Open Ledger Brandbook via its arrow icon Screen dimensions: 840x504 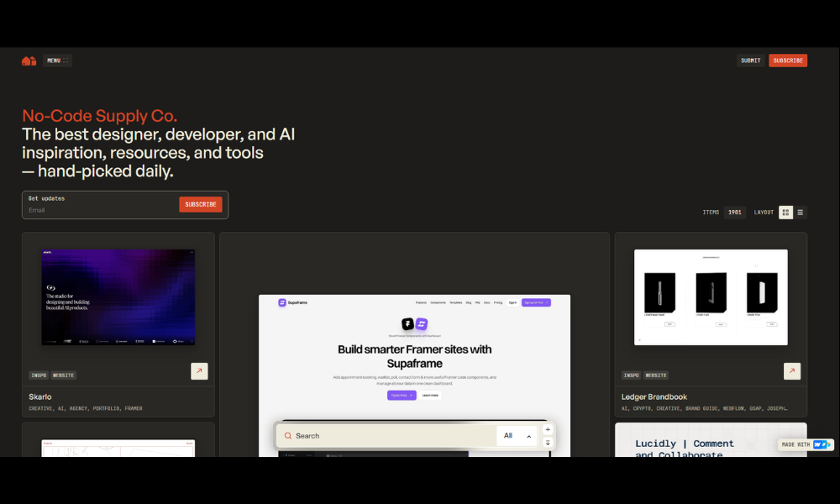click(791, 370)
